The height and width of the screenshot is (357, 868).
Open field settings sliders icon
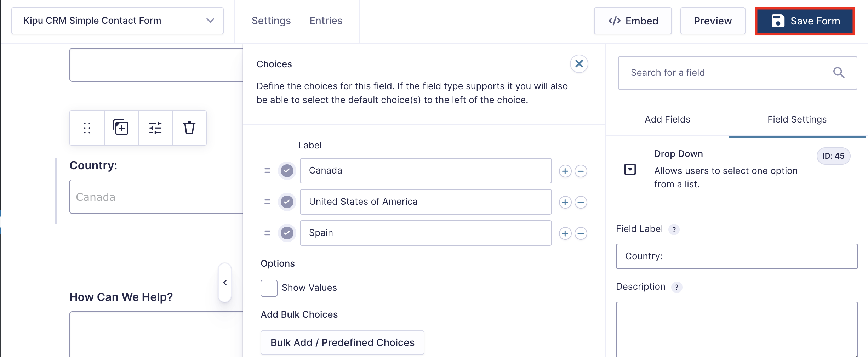pos(155,127)
